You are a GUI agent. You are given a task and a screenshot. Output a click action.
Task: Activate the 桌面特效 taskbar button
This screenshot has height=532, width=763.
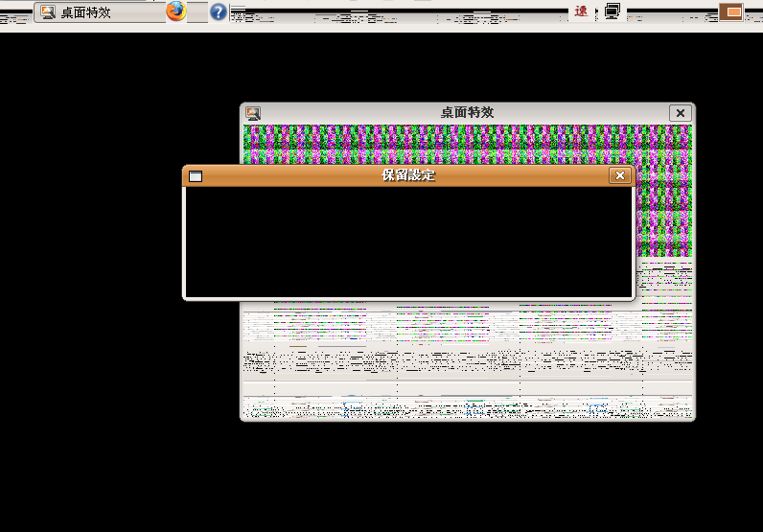click(96, 12)
